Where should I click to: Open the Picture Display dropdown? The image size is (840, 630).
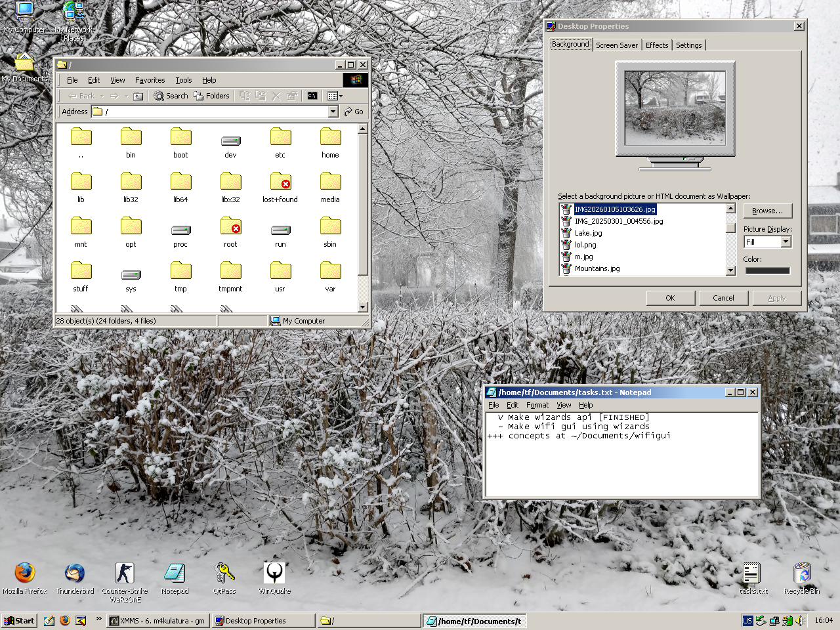point(786,242)
